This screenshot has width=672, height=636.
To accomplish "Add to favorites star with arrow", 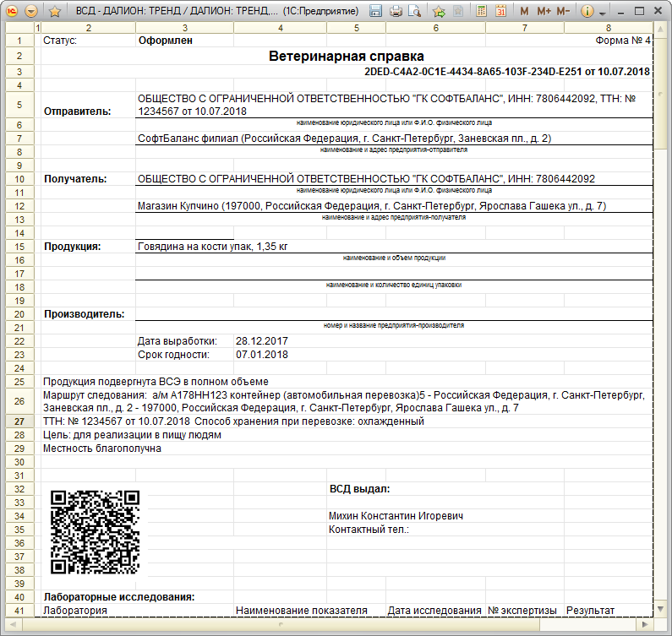I will coord(439,11).
